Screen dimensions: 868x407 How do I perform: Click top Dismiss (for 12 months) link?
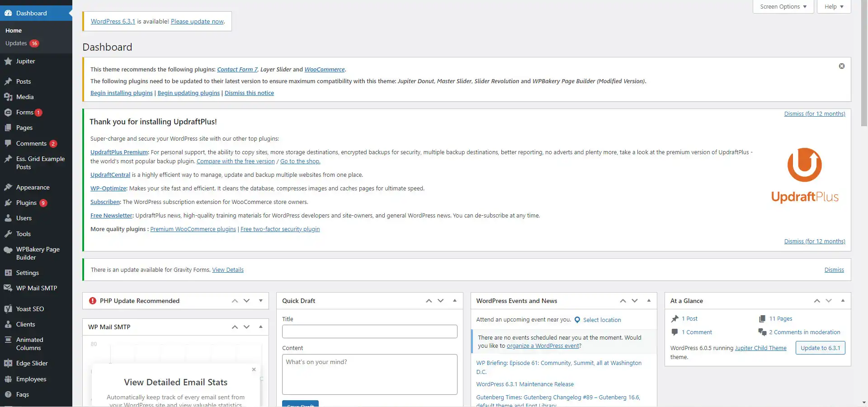(x=815, y=114)
